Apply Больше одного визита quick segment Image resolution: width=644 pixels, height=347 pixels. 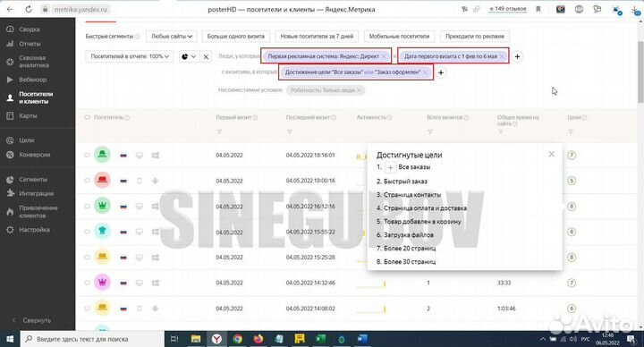coord(236,36)
